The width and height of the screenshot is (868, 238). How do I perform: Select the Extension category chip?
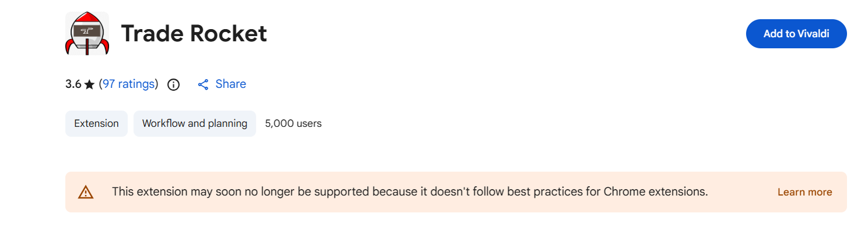point(96,123)
